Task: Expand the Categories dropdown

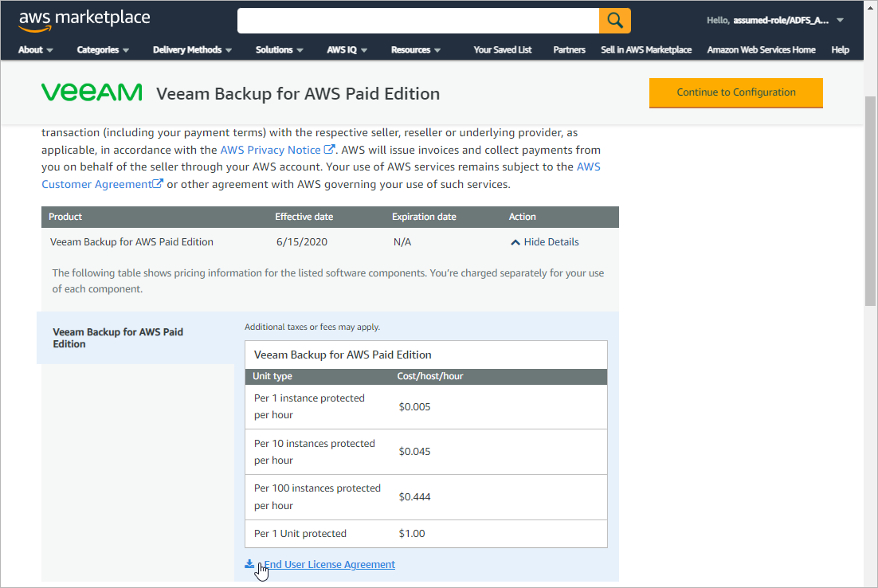Action: 103,49
